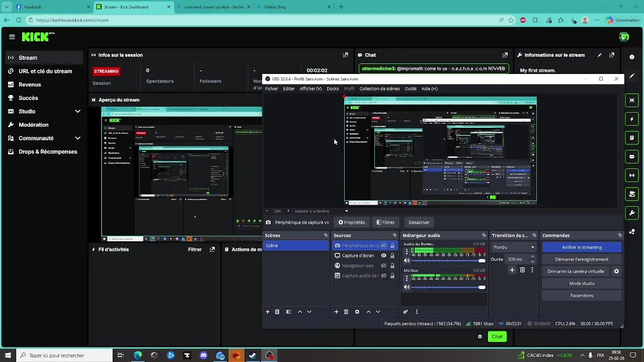Viewport: 644px width, 362px height.
Task: Open the audio mixer toolbar three-dot menu
Action: (417, 312)
